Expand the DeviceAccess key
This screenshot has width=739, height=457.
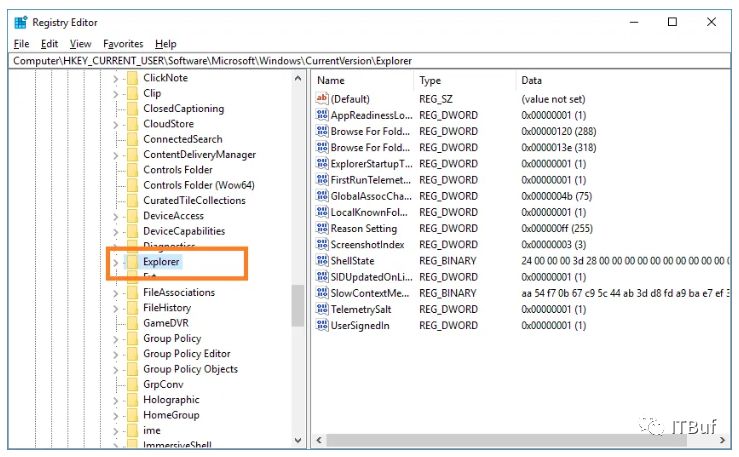click(x=115, y=217)
